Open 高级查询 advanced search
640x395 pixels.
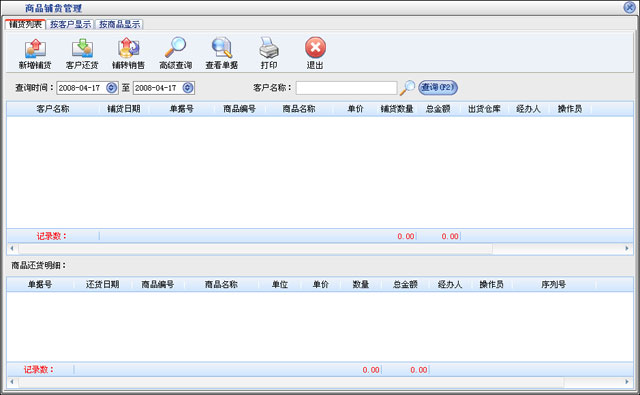tap(176, 48)
